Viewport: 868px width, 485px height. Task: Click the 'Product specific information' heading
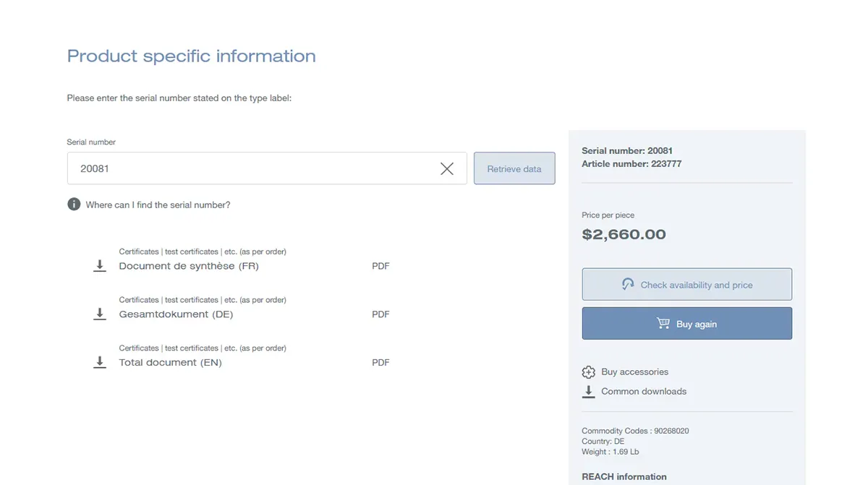[192, 56]
